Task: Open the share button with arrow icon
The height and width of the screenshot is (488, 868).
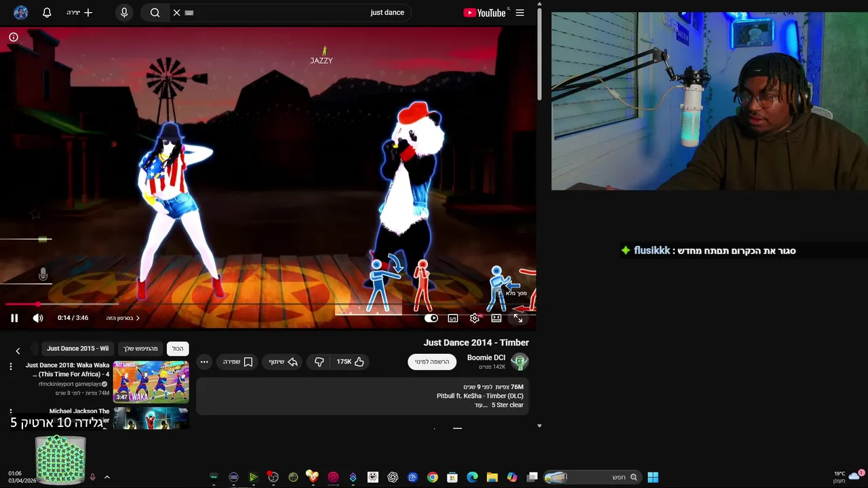Action: [x=283, y=362]
